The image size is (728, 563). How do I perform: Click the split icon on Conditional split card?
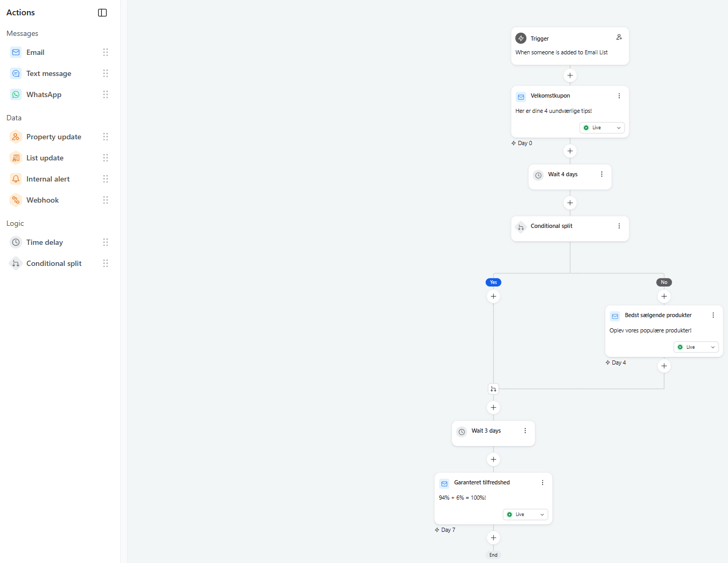[x=521, y=227]
